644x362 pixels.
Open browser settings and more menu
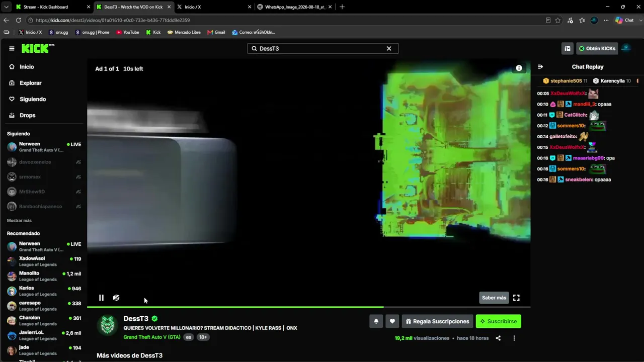pyautogui.click(x=606, y=20)
